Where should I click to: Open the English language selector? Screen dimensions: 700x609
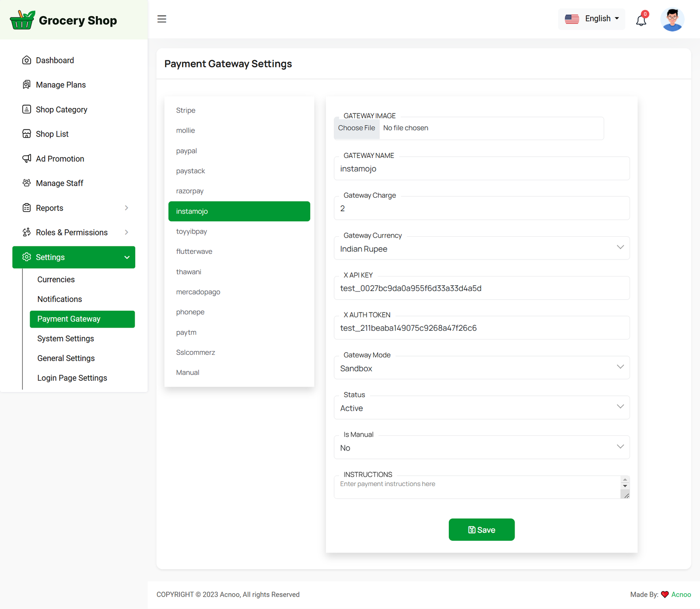[x=591, y=19]
